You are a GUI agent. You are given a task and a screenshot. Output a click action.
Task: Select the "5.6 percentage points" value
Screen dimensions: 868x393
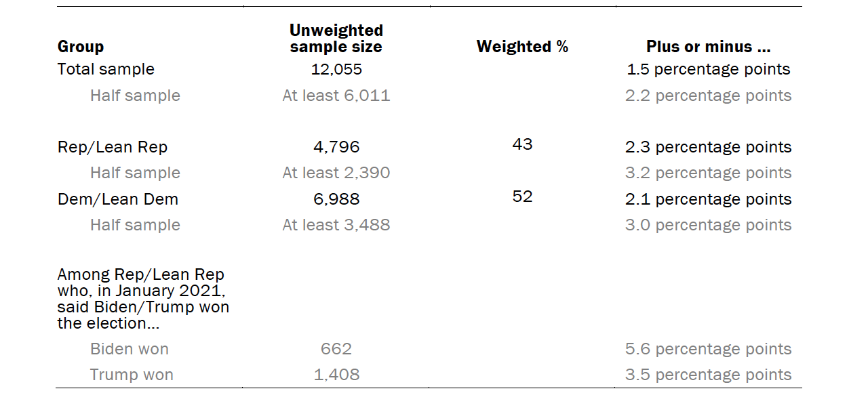709,349
